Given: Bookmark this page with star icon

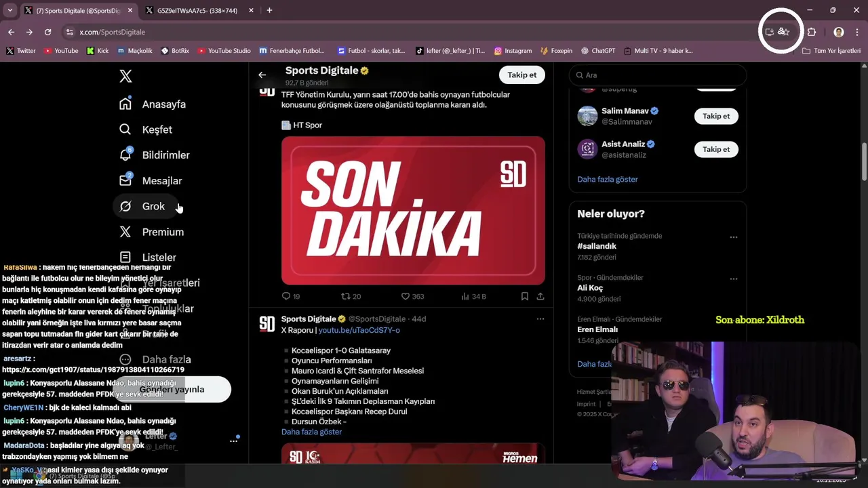Looking at the screenshot, I should 787,32.
